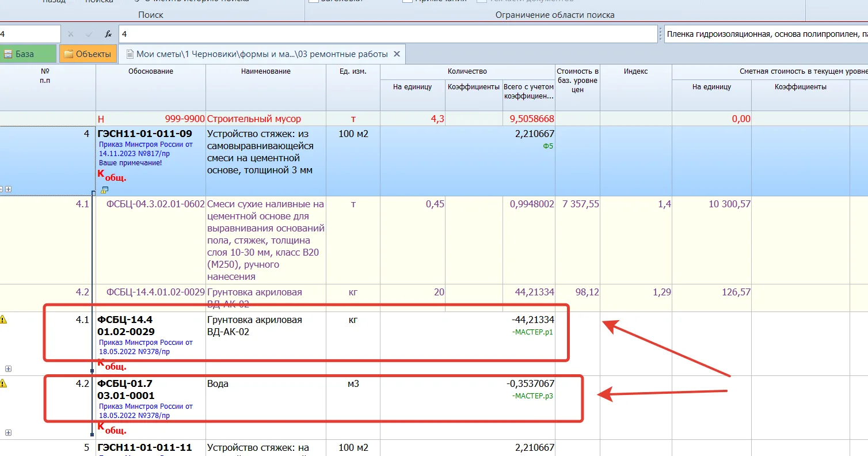Click the cell address field showing 4
Screen dimensions: 868x456
(x=30, y=35)
